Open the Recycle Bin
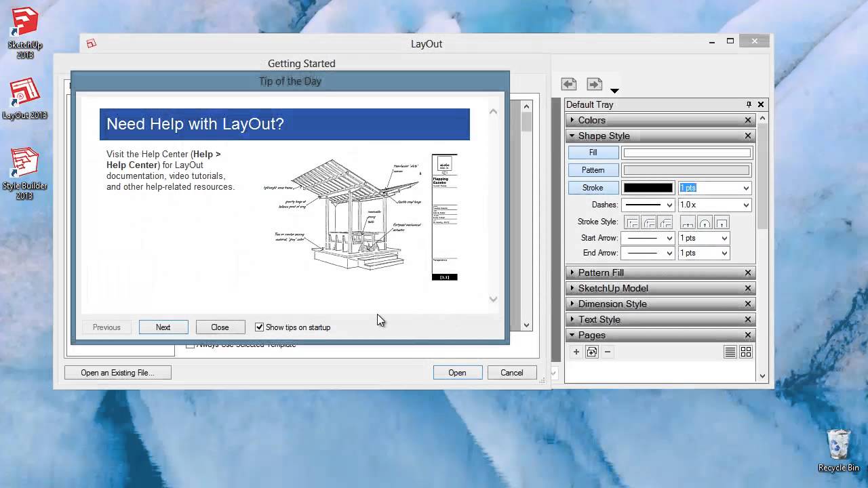This screenshot has height=488, width=868. coord(839,450)
